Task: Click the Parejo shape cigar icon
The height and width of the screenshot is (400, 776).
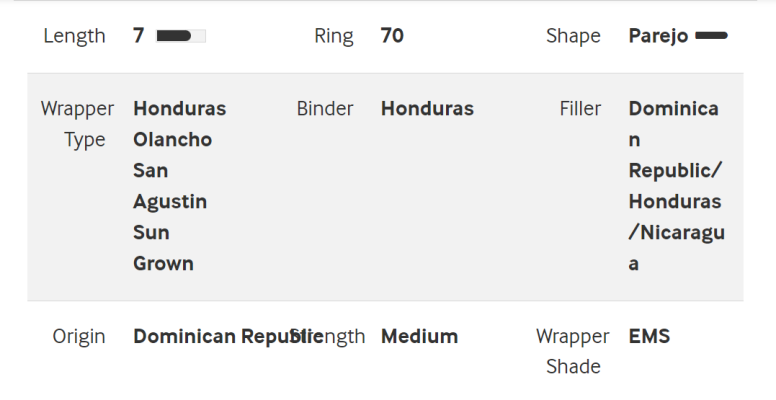Action: point(711,35)
